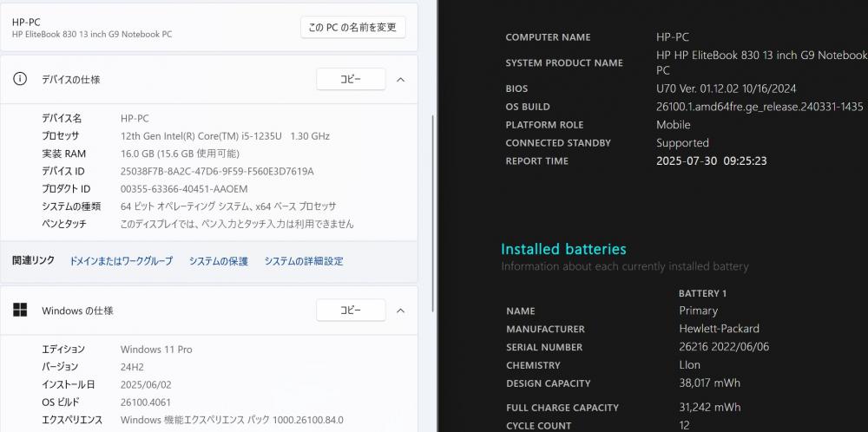Select the system type 64-bit value
The image size is (868, 432).
point(228,206)
